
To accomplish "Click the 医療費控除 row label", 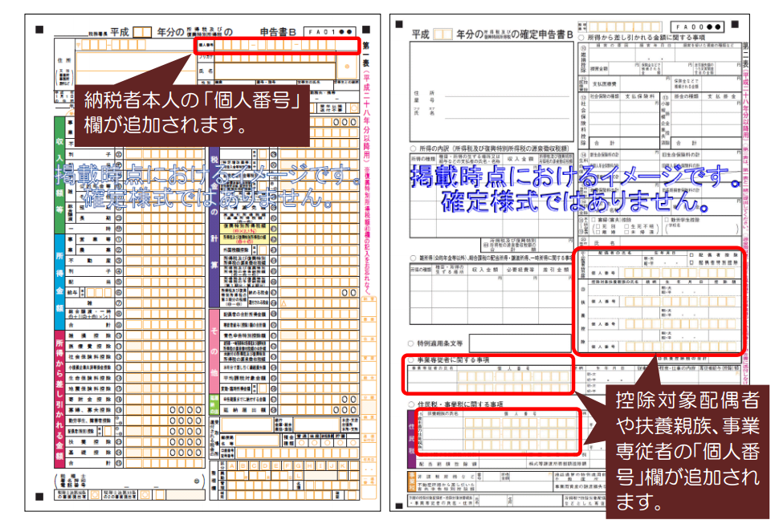I will [89, 346].
